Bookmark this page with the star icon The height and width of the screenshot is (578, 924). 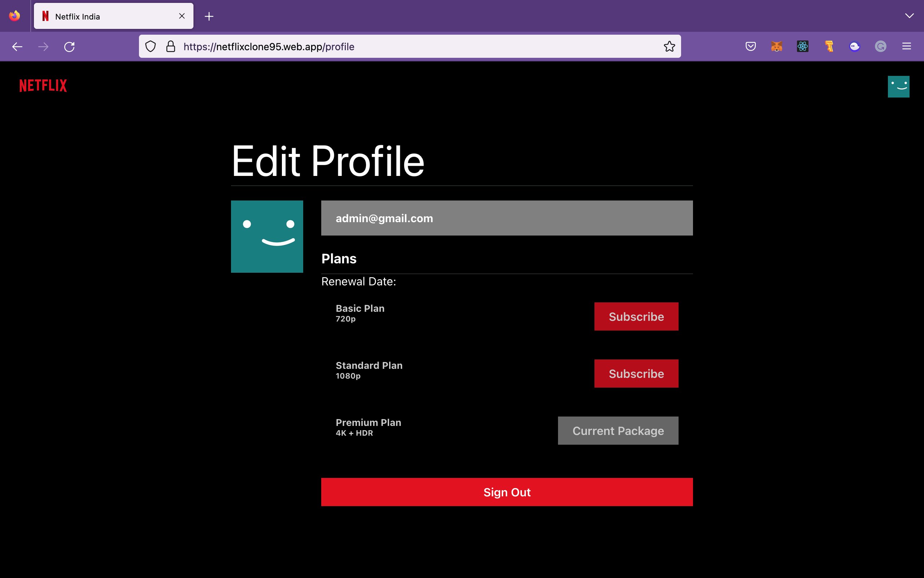click(x=669, y=47)
